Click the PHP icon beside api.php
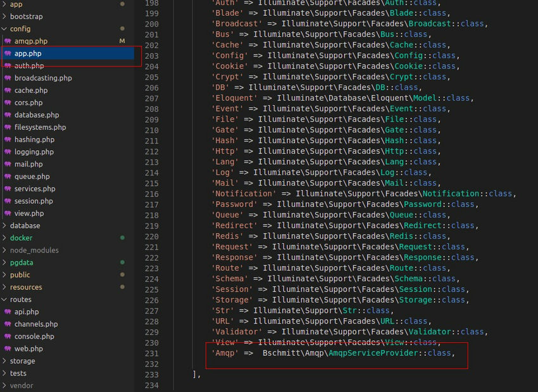The image size is (538, 392). [x=8, y=312]
